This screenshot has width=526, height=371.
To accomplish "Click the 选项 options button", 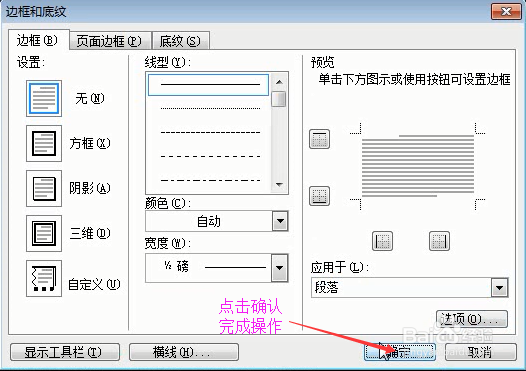I will (x=471, y=319).
